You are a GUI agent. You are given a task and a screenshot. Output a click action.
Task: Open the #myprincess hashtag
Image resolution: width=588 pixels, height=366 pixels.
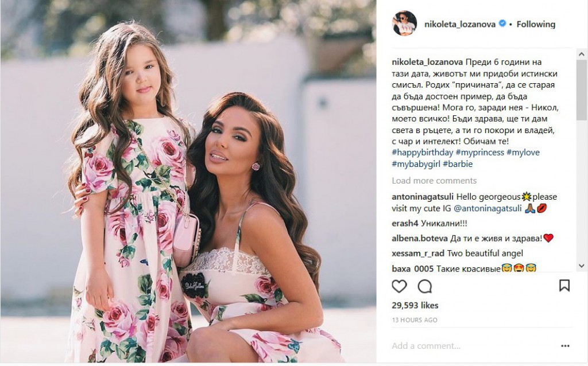pos(479,153)
